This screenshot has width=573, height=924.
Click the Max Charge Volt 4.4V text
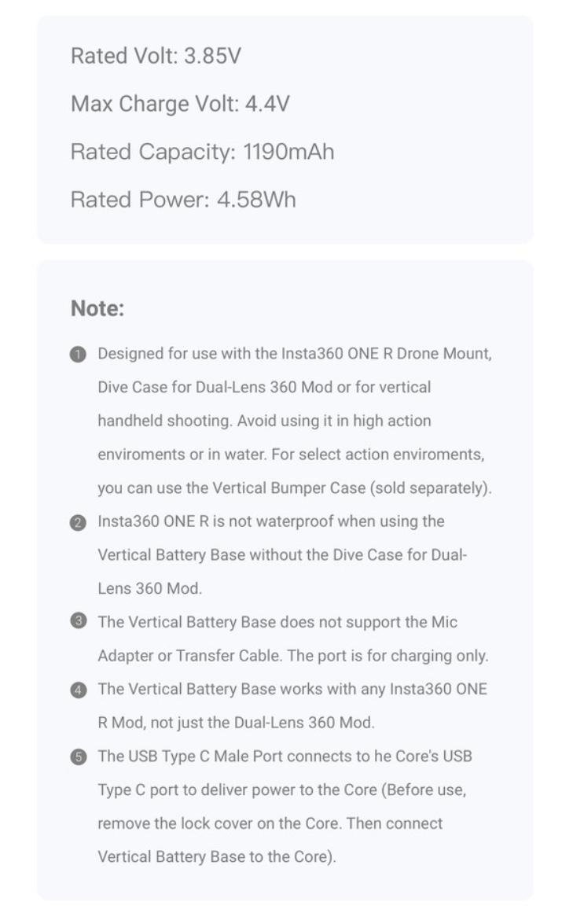coord(180,104)
